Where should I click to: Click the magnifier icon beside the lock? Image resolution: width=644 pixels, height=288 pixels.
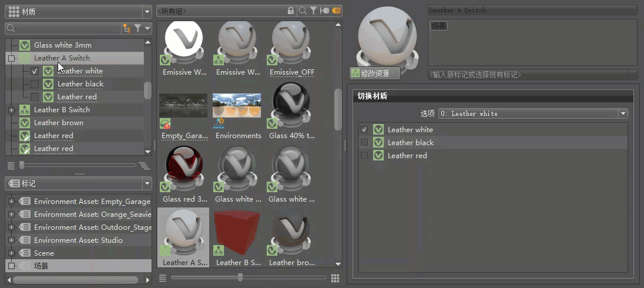tap(303, 11)
